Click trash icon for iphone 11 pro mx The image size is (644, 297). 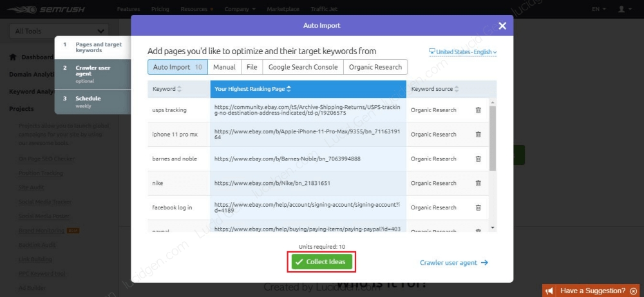click(x=478, y=135)
